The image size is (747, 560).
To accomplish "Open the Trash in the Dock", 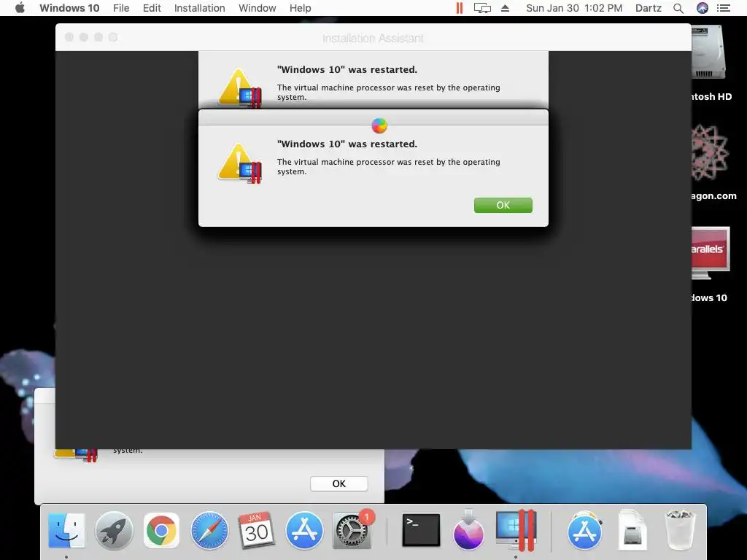I will [x=680, y=530].
